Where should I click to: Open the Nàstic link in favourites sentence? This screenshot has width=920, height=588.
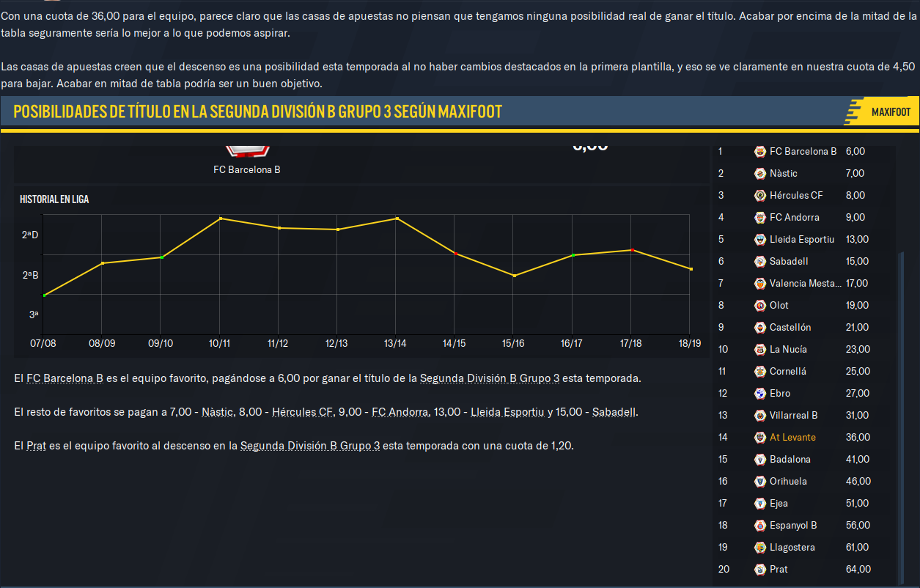[x=216, y=412]
